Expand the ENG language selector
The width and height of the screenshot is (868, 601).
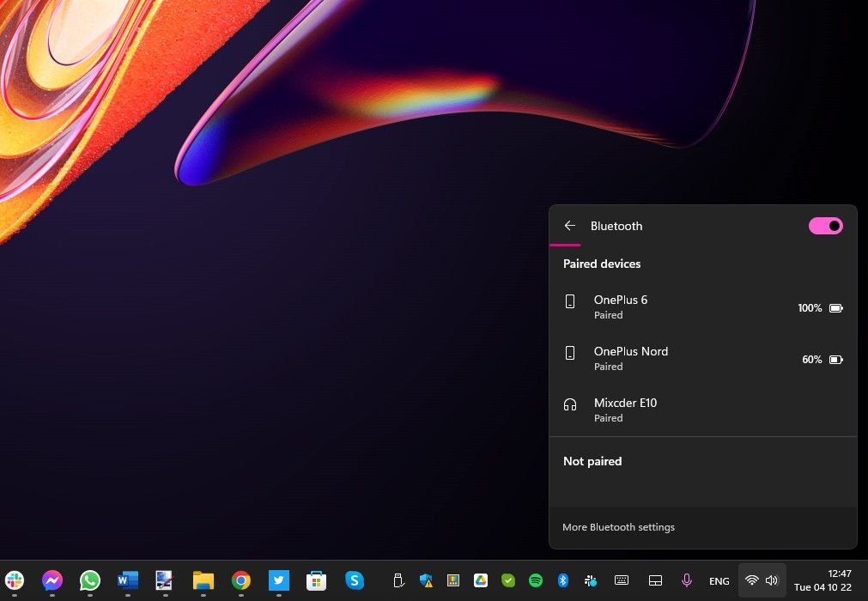tap(719, 580)
